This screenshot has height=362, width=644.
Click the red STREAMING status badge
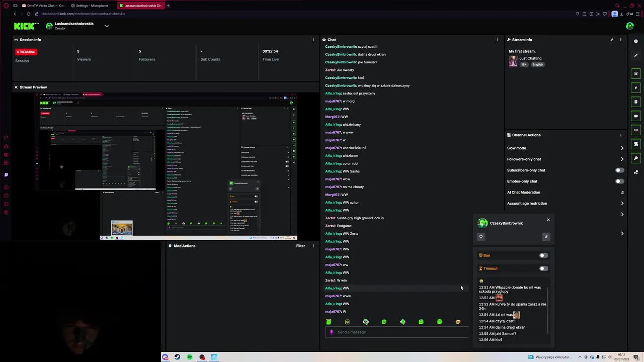pos(26,52)
